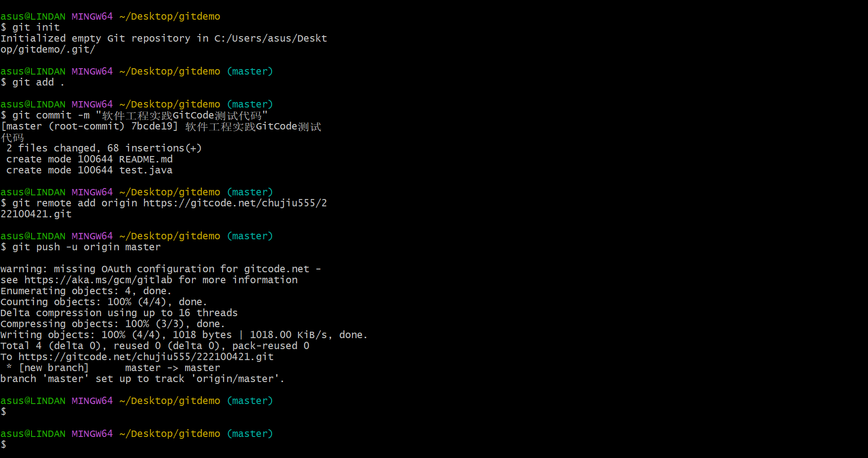Screen dimensions: 868x458
Task: Click the empty prompt on the last line
Action: pyautogui.click(x=4, y=445)
